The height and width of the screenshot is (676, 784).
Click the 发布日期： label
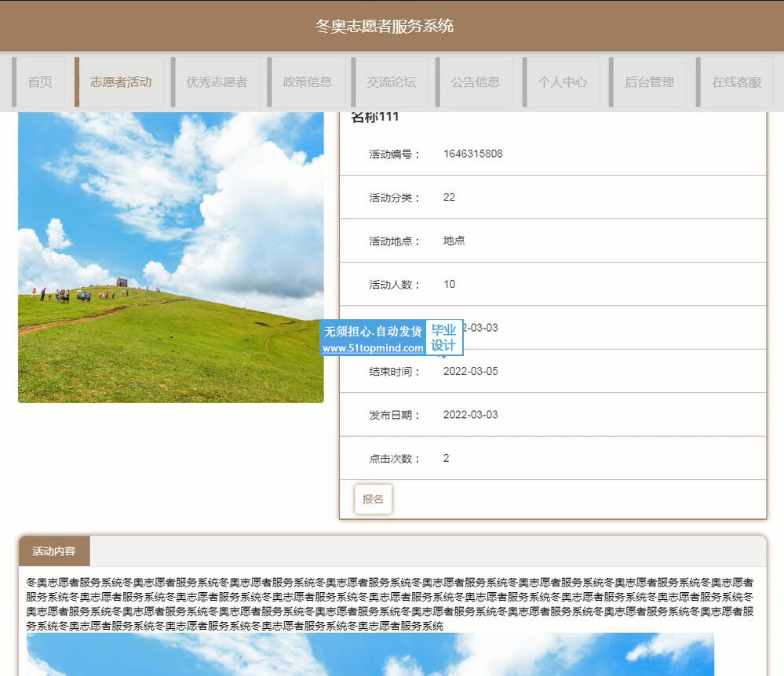coord(394,415)
